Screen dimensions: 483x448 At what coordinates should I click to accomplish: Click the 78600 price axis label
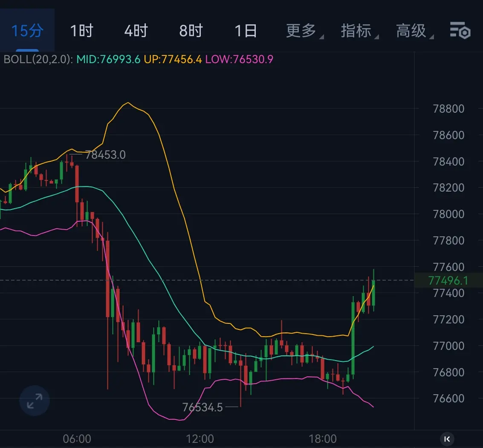pyautogui.click(x=448, y=135)
